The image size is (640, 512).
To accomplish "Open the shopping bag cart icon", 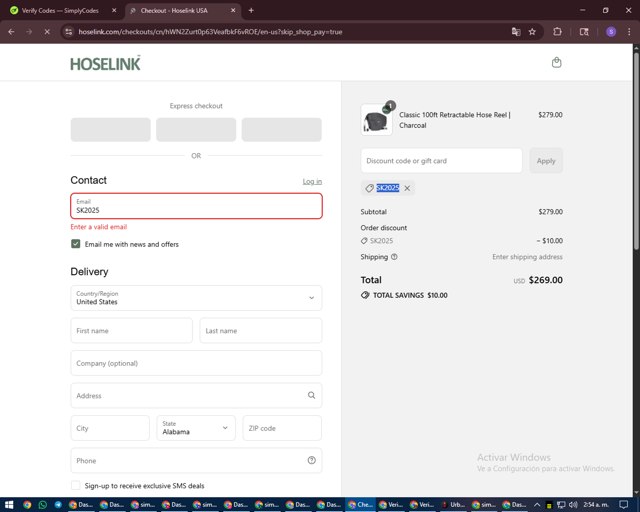I will pos(556,62).
